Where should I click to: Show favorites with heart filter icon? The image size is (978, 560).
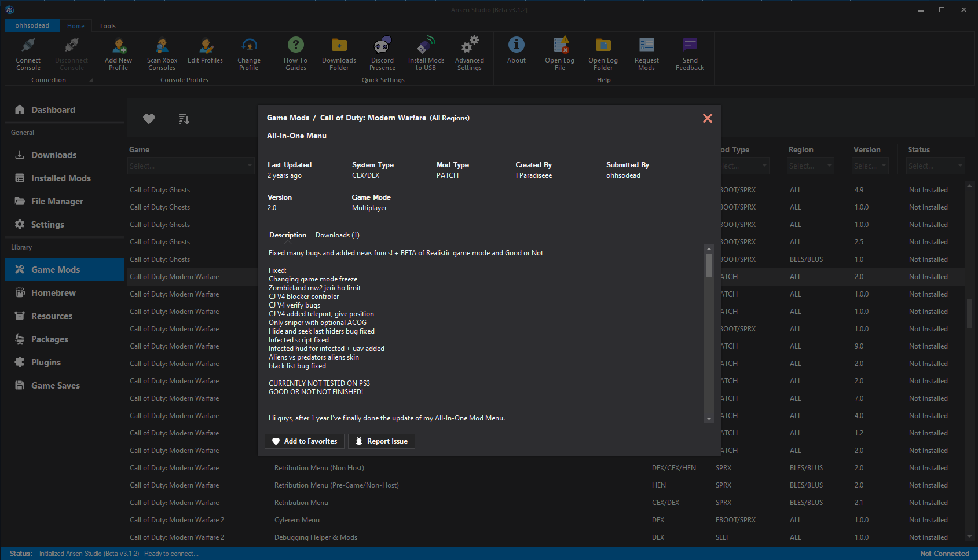(149, 119)
